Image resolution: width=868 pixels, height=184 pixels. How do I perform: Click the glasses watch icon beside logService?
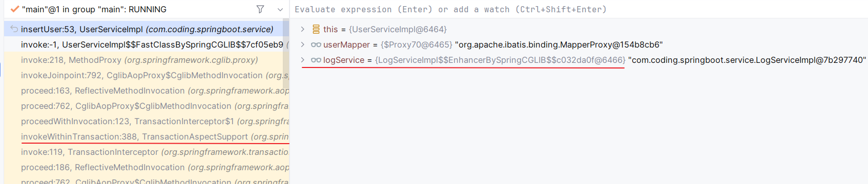pos(316,60)
